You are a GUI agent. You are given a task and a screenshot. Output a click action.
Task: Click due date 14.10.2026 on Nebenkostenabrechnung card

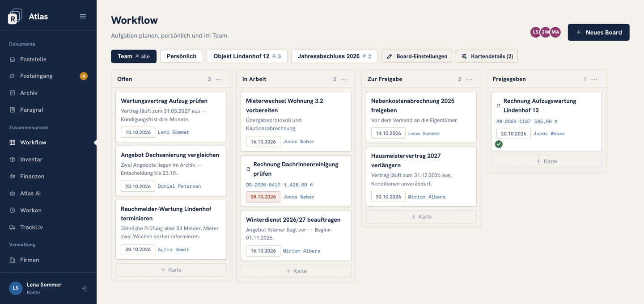(x=388, y=133)
